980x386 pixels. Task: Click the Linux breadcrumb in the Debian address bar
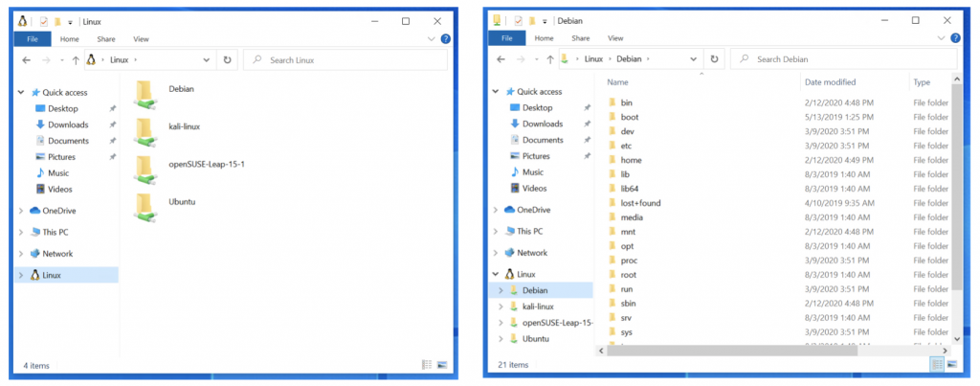pos(593,58)
